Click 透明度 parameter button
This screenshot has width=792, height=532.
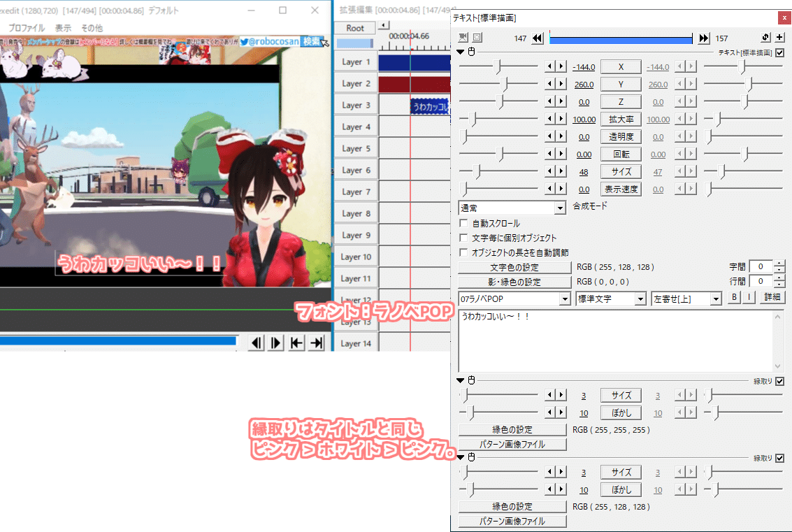tap(621, 136)
